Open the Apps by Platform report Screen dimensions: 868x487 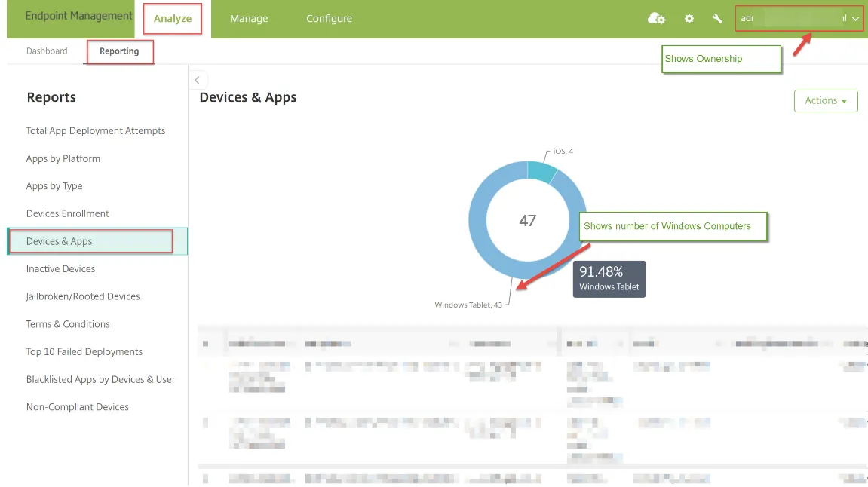coord(63,159)
